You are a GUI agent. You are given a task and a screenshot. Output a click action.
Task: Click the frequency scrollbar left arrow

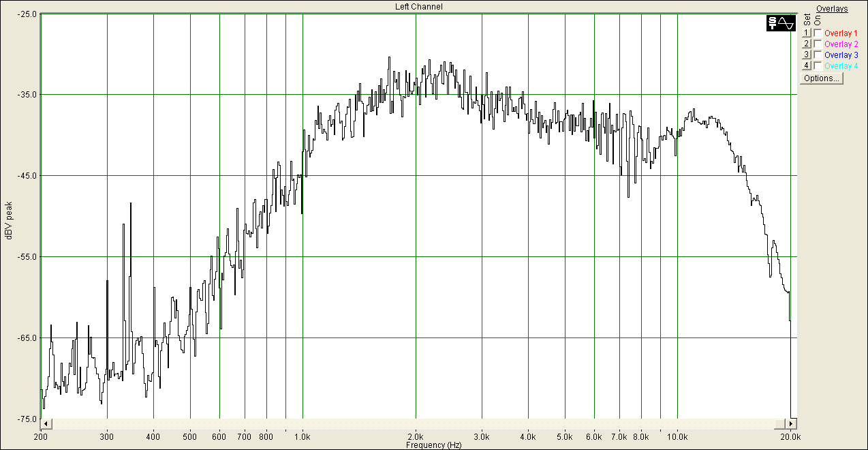(46, 423)
